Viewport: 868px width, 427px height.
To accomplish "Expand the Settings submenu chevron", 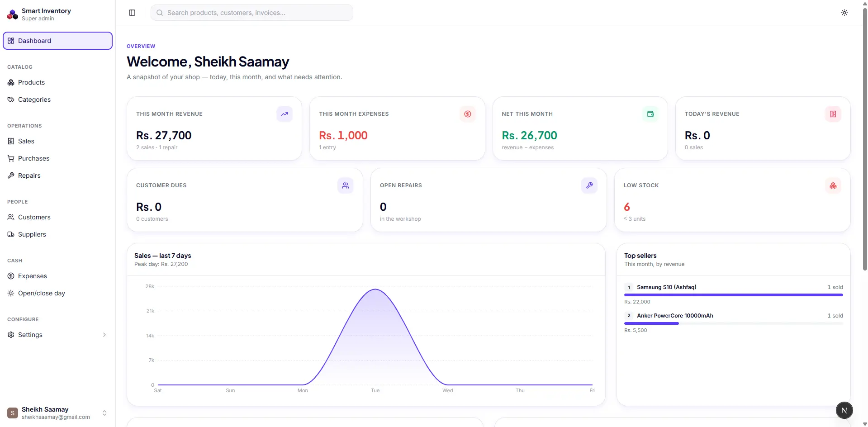I will click(x=104, y=335).
